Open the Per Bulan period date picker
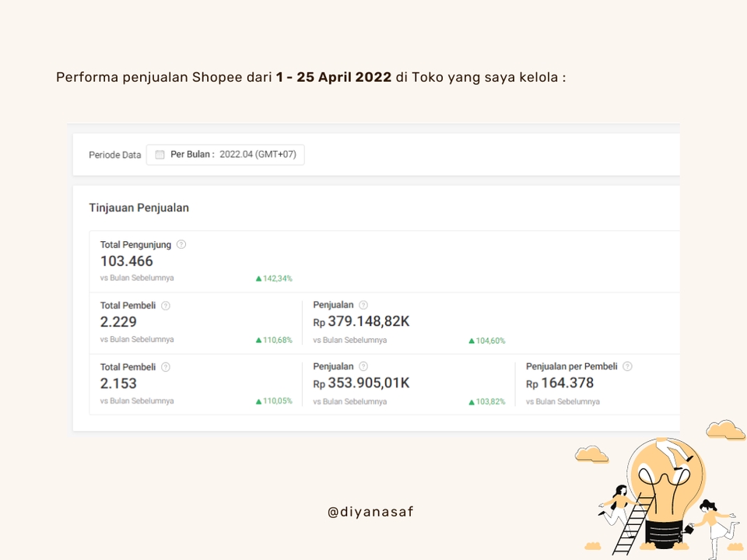The width and height of the screenshot is (747, 560). pos(226,155)
